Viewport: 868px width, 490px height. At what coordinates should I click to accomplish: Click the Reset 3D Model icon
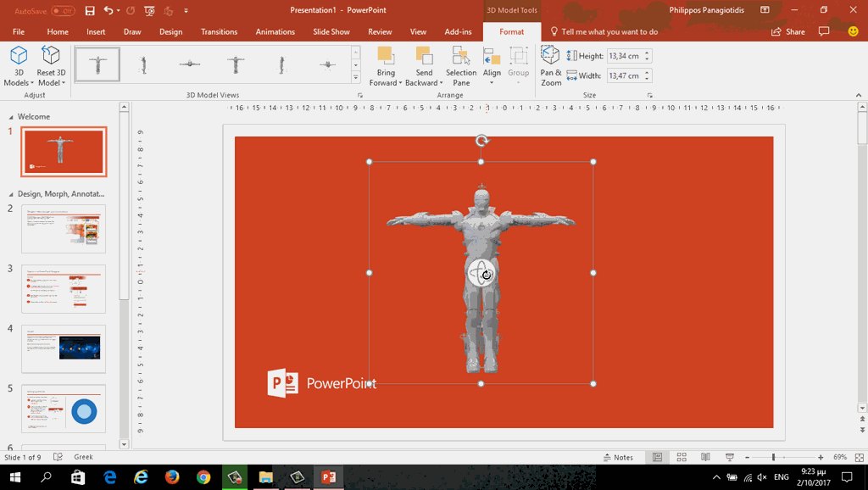51,57
